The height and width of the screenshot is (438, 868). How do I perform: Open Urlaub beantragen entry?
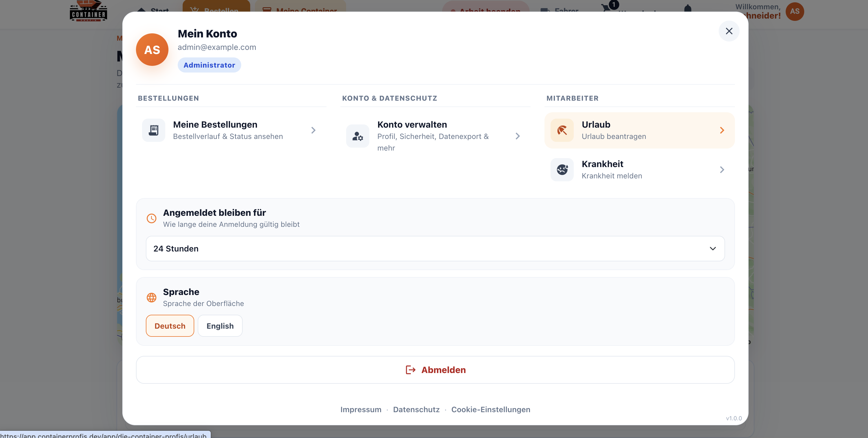point(639,130)
